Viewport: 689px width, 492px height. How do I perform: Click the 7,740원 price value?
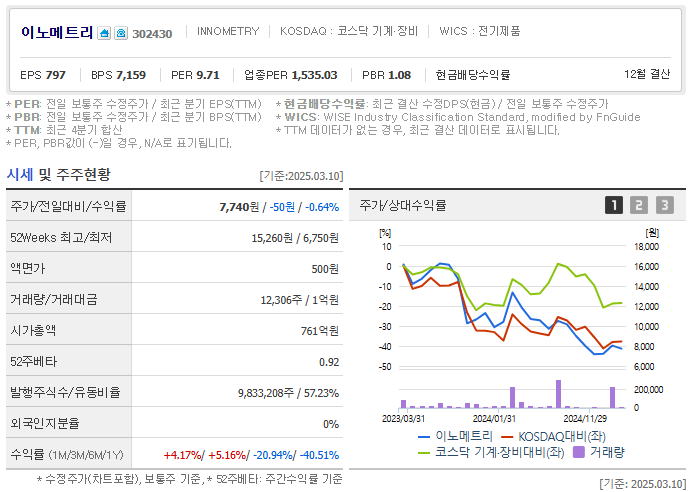[x=239, y=207]
